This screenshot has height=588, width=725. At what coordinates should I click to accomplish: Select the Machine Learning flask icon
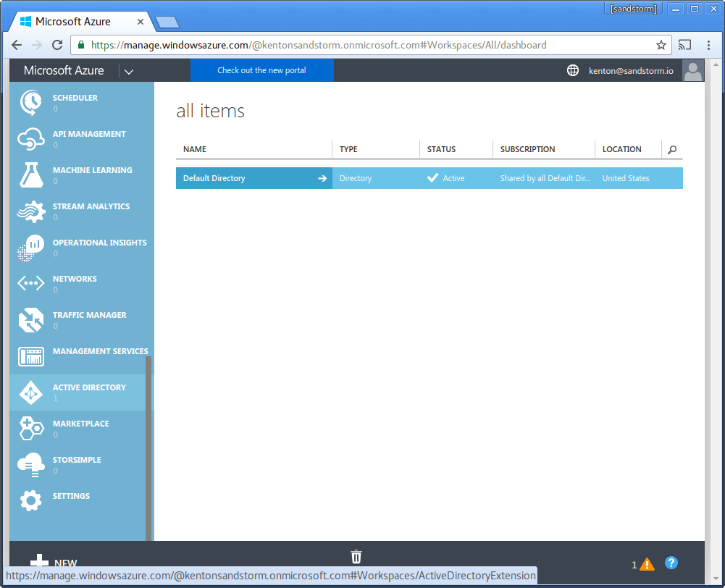point(31,175)
